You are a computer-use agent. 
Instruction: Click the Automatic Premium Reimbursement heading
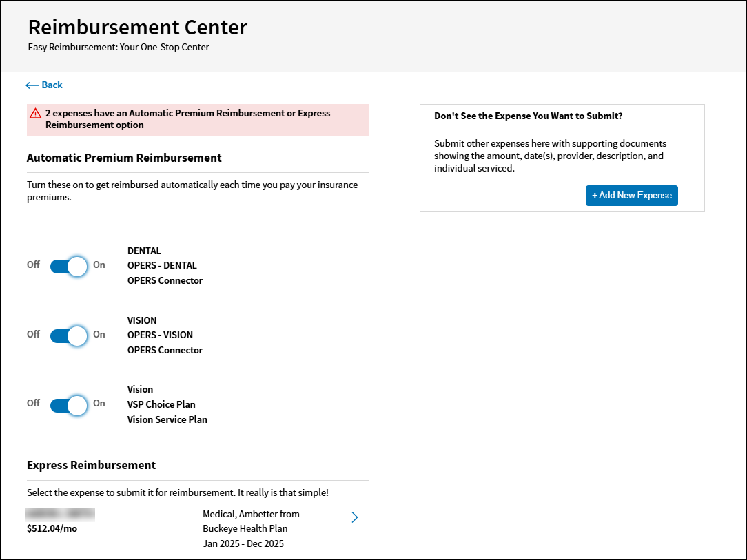click(124, 158)
